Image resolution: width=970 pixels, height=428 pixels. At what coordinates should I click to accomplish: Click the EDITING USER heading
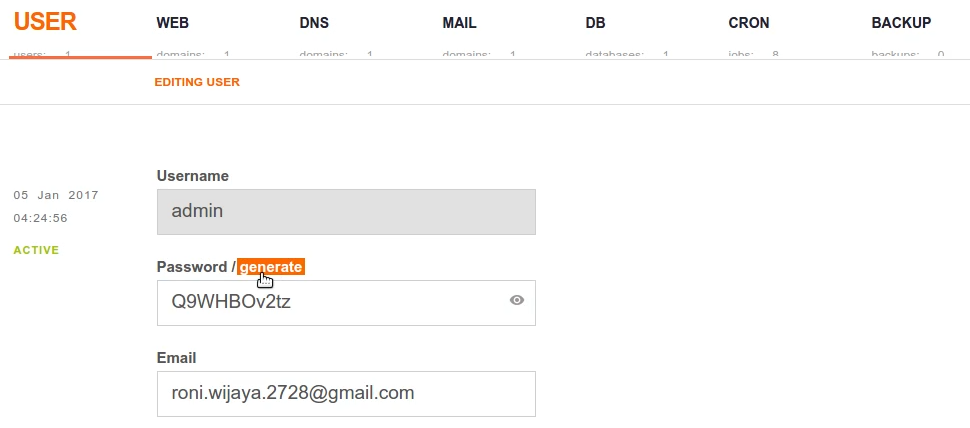coord(197,82)
